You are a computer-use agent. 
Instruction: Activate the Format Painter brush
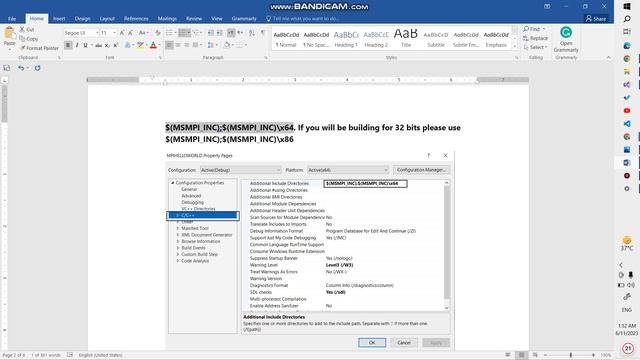22,48
